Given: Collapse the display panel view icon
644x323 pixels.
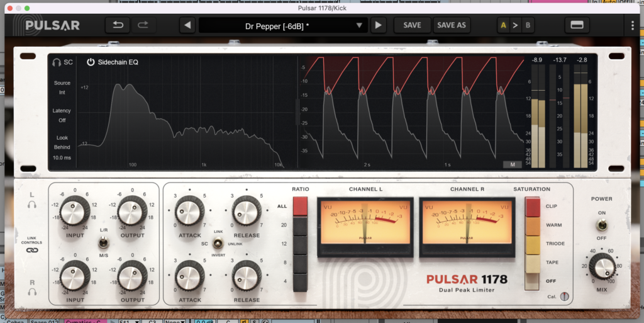Looking at the screenshot, I should 577,25.
